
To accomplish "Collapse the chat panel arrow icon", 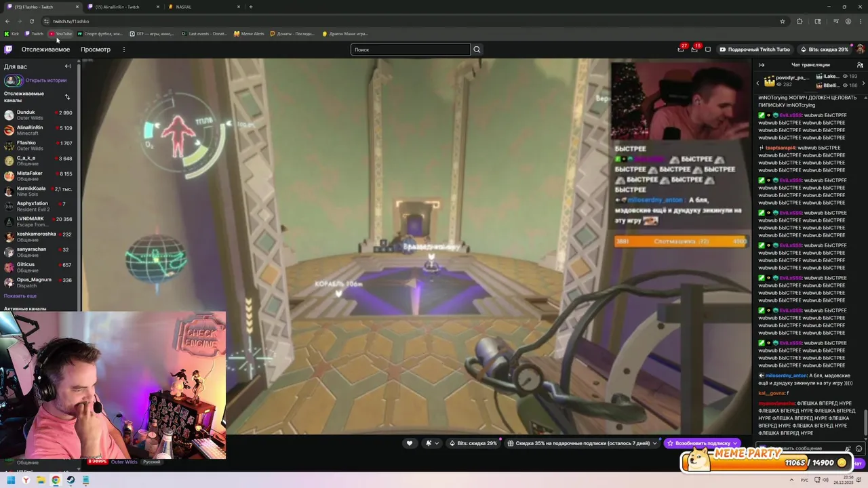I will pyautogui.click(x=762, y=65).
